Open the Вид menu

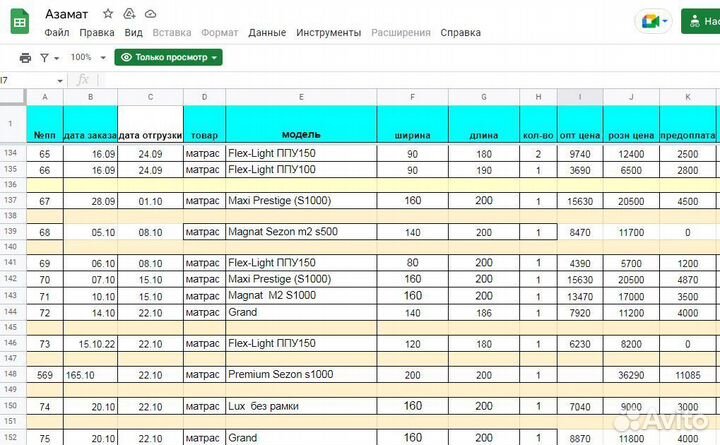[x=134, y=33]
